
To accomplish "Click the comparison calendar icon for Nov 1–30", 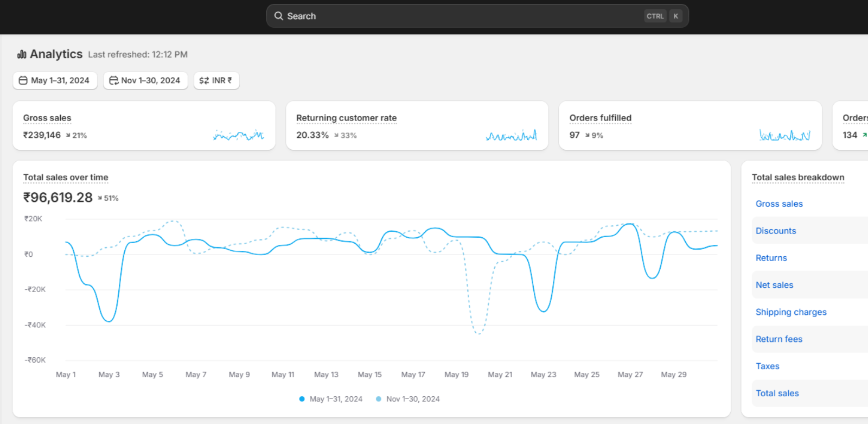I will pos(113,80).
